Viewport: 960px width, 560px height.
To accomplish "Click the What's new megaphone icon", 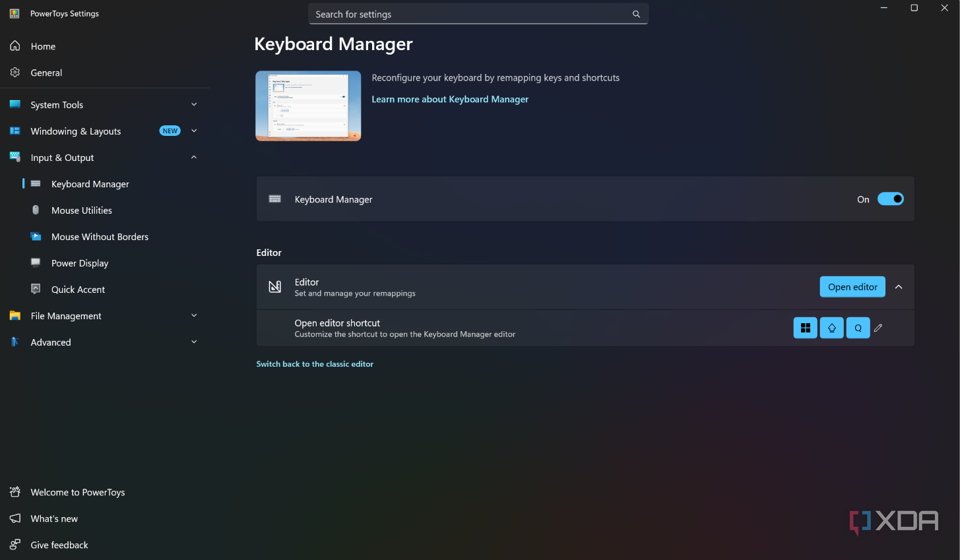I will 15,518.
